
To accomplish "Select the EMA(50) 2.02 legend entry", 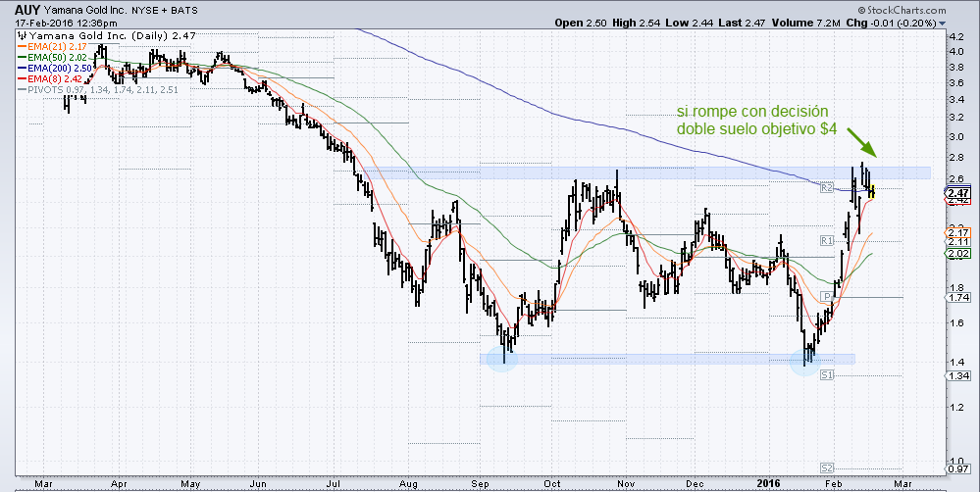I will 51,57.
